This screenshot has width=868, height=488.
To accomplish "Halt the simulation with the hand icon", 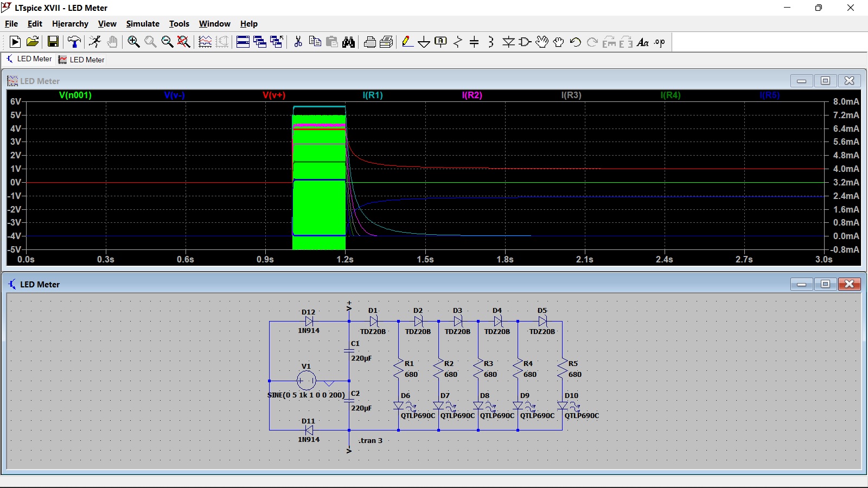I will point(112,42).
